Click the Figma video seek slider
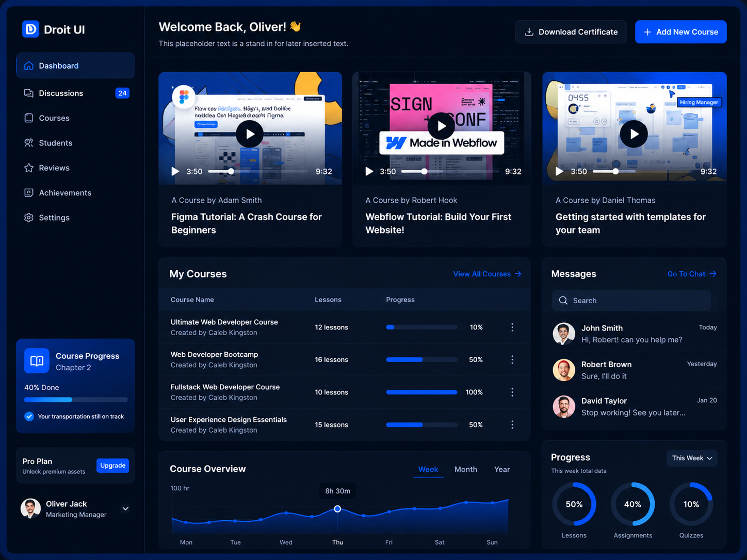Viewport: 747px width, 560px height. [x=258, y=171]
